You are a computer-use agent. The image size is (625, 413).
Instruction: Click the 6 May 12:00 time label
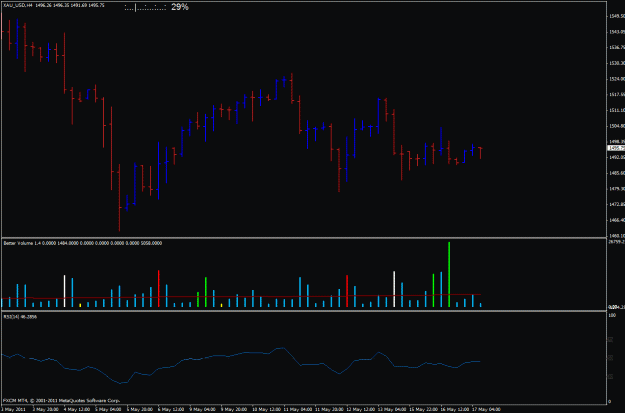[x=171, y=409]
